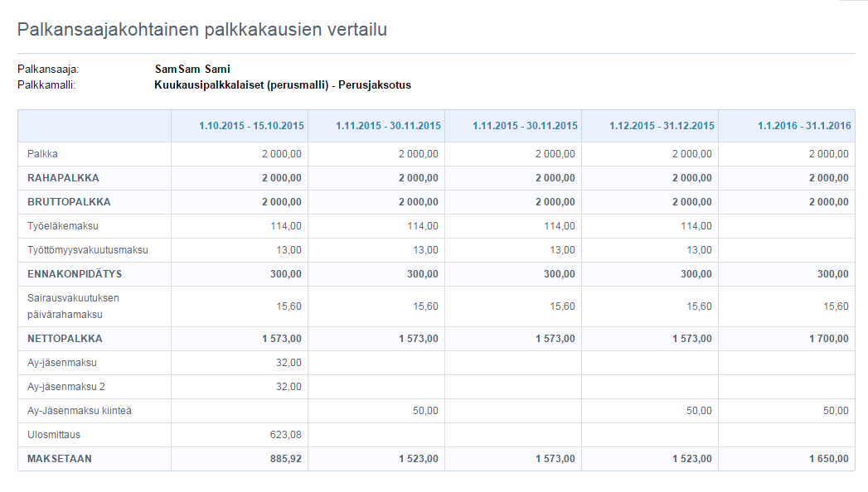868x492 pixels.
Task: Click the NETTOPALKKA value 1 700,00
Action: pyautogui.click(x=831, y=339)
